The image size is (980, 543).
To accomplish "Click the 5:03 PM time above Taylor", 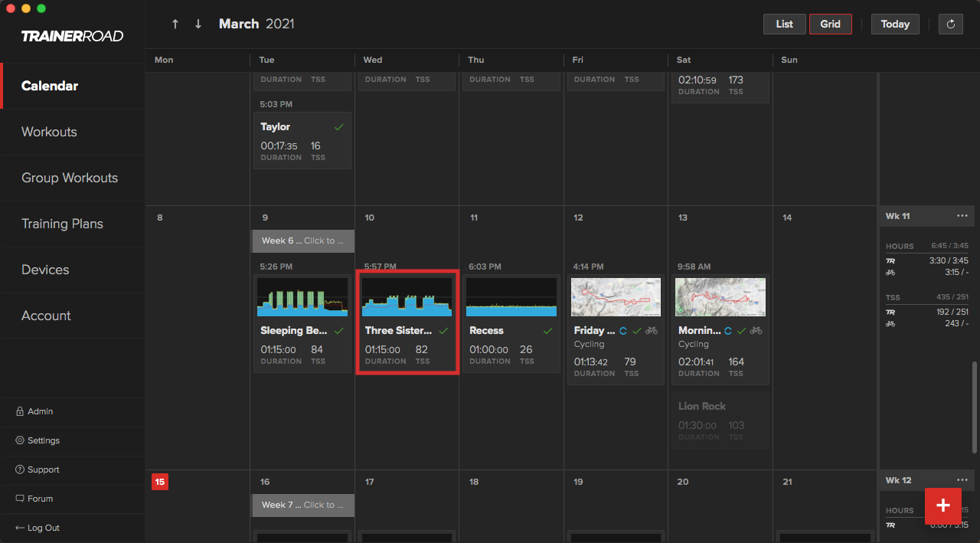I will pyautogui.click(x=276, y=104).
